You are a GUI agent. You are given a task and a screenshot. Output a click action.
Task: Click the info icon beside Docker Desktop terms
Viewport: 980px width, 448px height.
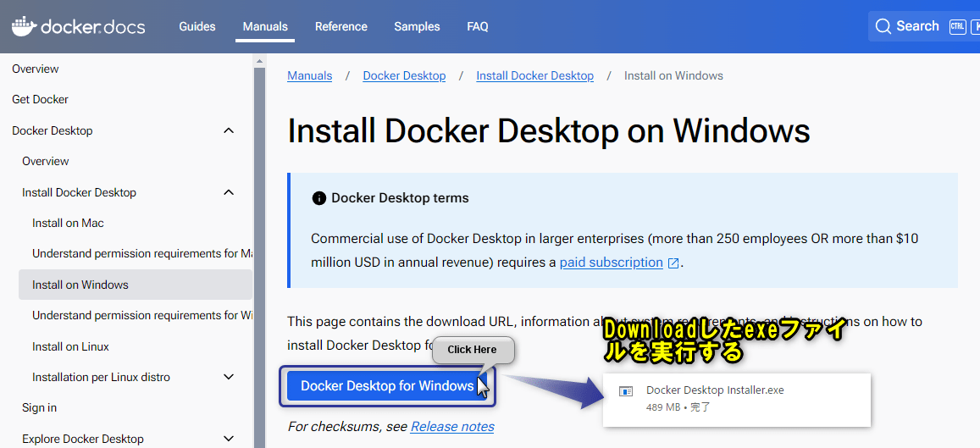pyautogui.click(x=318, y=199)
